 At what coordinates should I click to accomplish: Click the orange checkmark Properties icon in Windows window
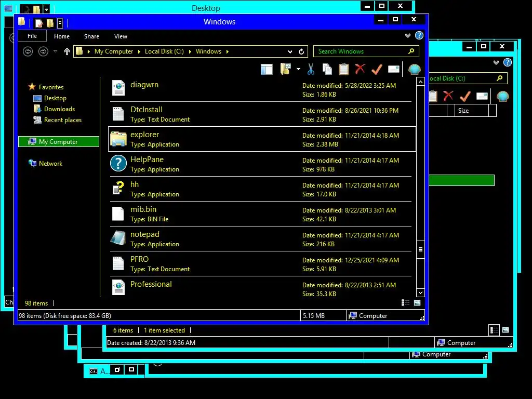click(377, 69)
